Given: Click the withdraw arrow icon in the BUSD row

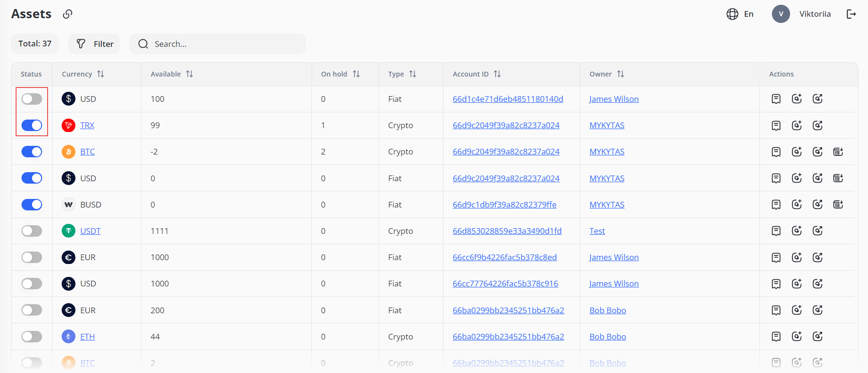Looking at the screenshot, I should point(818,205).
